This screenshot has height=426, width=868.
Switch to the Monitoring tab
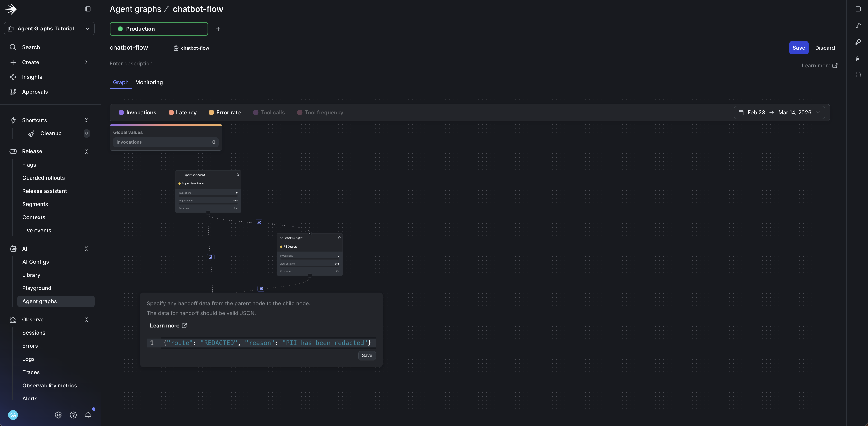point(149,82)
